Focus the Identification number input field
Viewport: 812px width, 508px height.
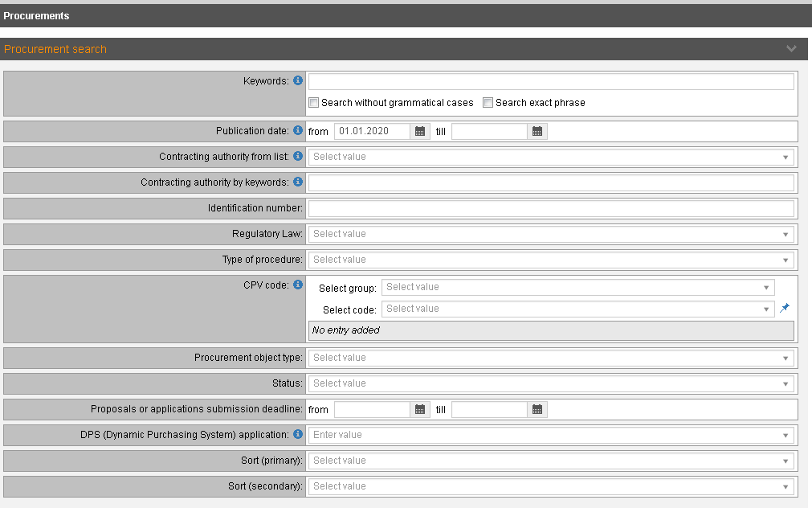click(551, 208)
